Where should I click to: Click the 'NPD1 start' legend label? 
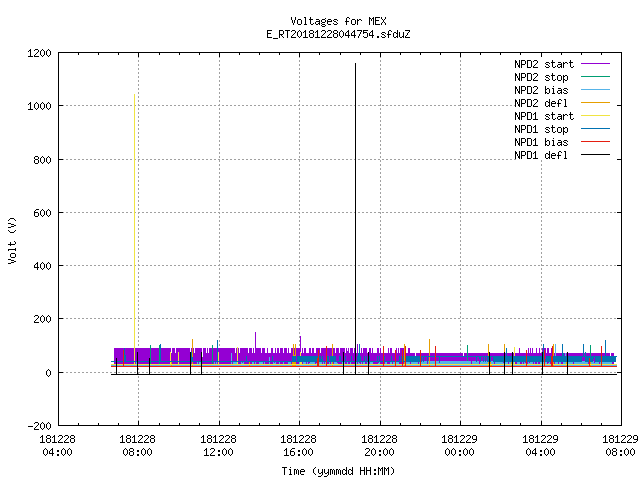(544, 116)
